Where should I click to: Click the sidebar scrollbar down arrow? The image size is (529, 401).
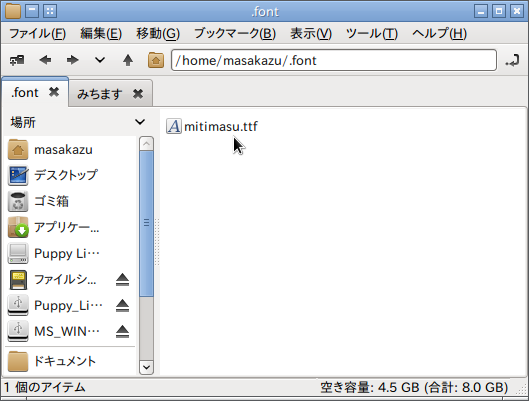[146, 367]
